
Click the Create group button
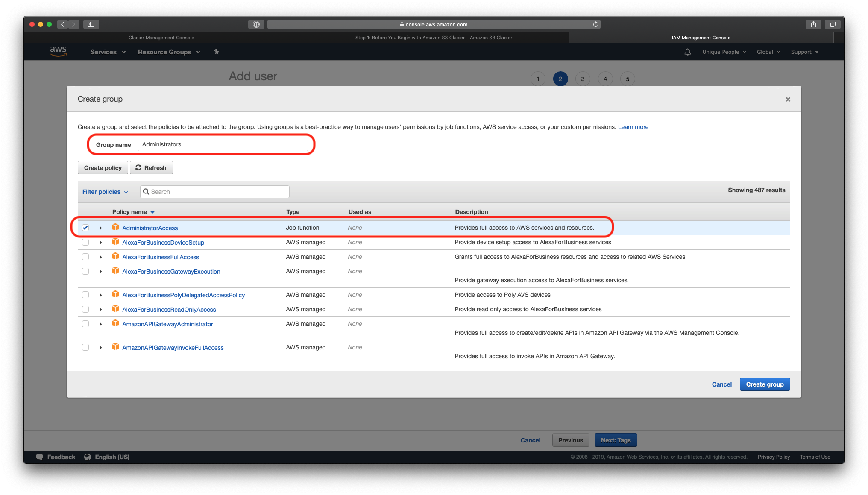[x=765, y=384]
